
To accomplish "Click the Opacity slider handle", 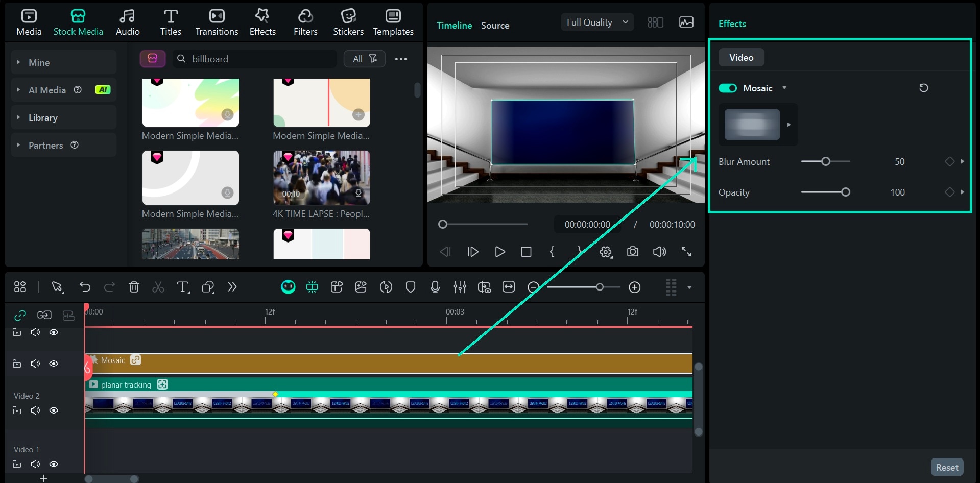I will pyautogui.click(x=846, y=192).
